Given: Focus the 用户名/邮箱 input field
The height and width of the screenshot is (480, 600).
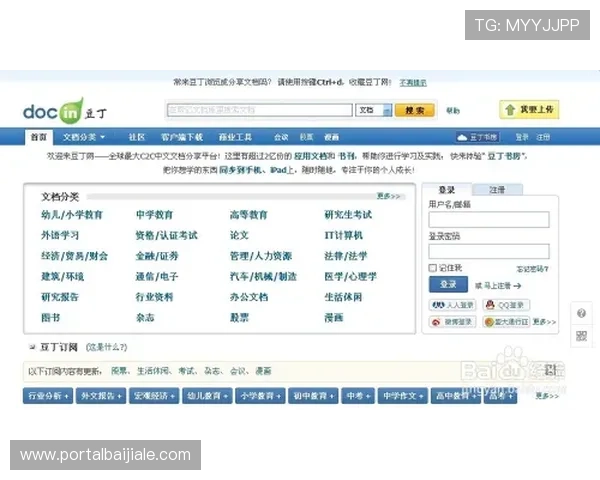Looking at the screenshot, I should click(x=489, y=220).
